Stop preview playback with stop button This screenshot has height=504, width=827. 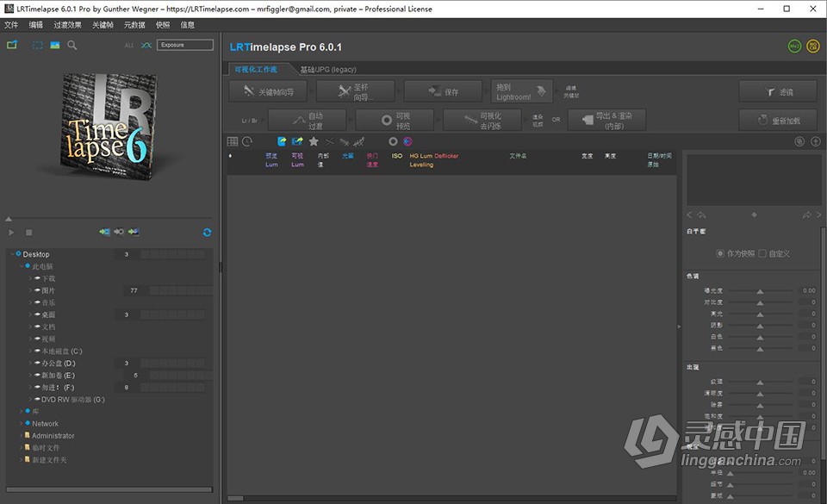[29, 233]
